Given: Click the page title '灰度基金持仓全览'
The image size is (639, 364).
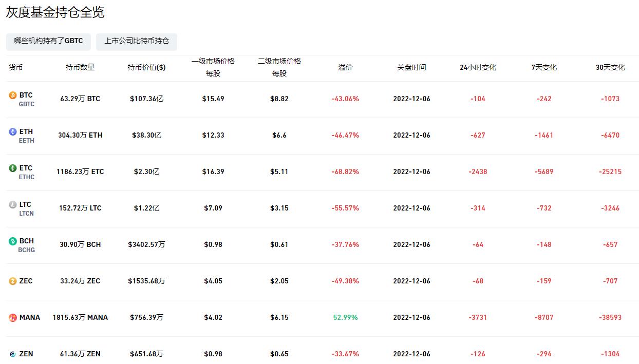Looking at the screenshot, I should pyautogui.click(x=55, y=12).
